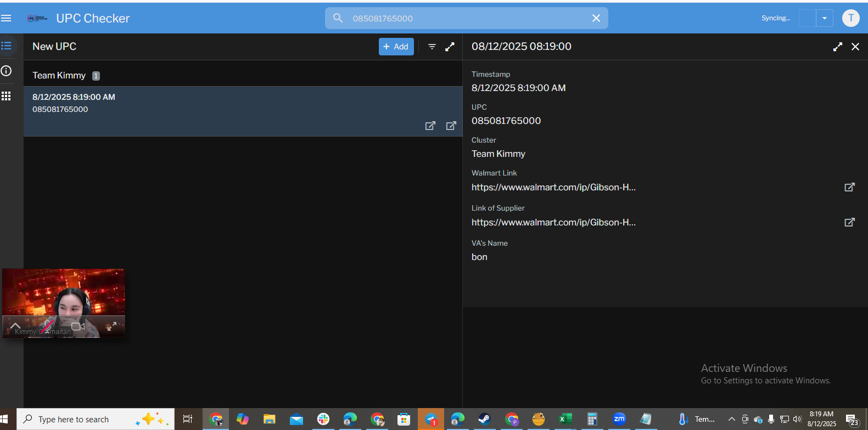Open the Walmart Link URL
868x430 pixels.
pyautogui.click(x=553, y=187)
